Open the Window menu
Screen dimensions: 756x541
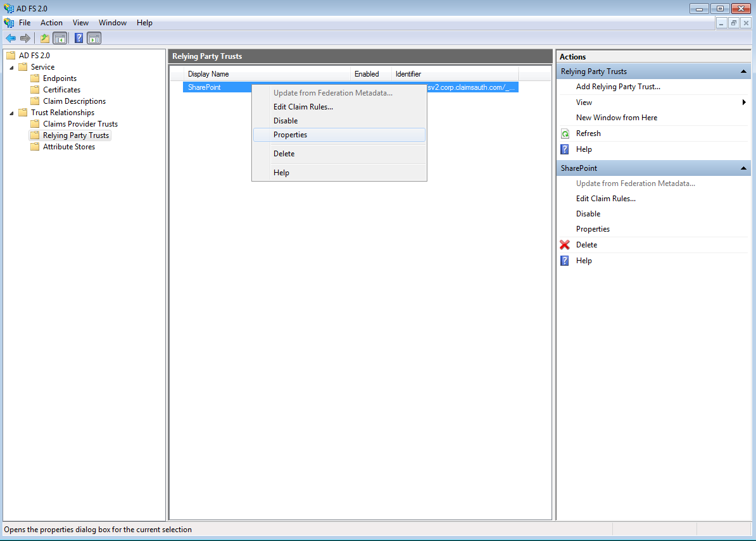coord(112,23)
